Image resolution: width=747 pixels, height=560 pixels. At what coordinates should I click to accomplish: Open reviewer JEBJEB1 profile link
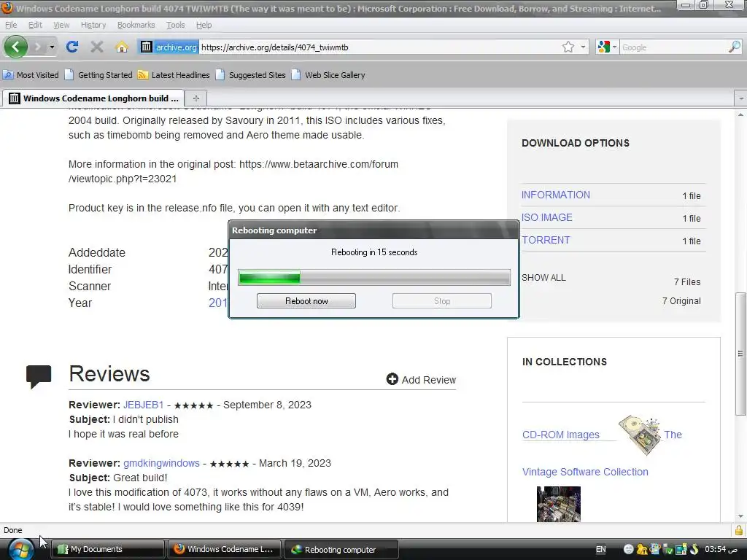coord(144,405)
